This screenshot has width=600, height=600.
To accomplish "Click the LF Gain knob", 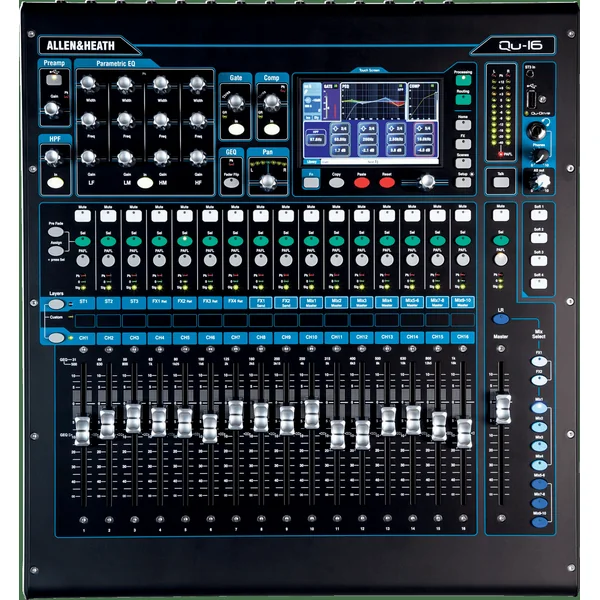I will tap(88, 157).
